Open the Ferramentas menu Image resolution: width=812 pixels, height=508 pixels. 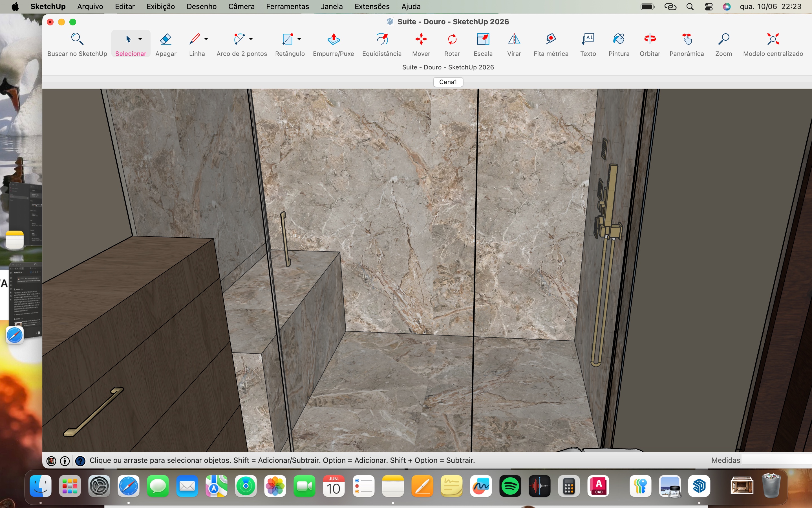click(288, 6)
